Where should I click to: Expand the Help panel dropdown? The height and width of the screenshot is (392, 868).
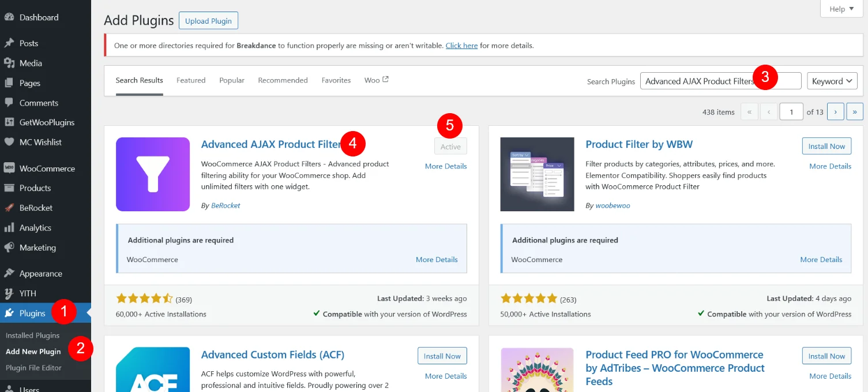pyautogui.click(x=843, y=9)
